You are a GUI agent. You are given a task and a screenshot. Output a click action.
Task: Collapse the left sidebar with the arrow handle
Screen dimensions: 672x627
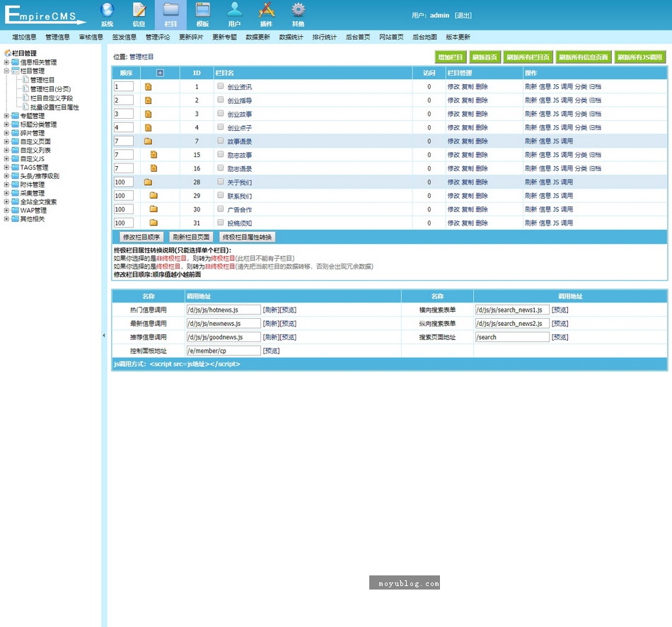coord(104,335)
